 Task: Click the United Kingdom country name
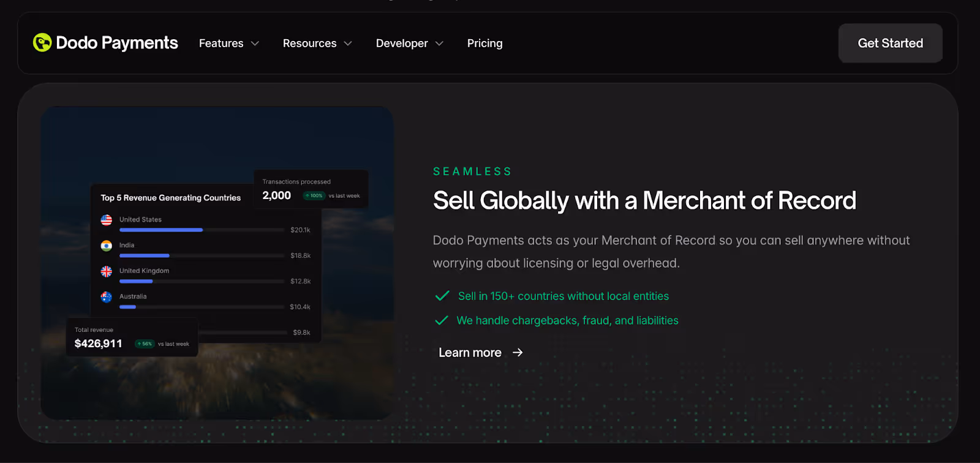point(144,271)
